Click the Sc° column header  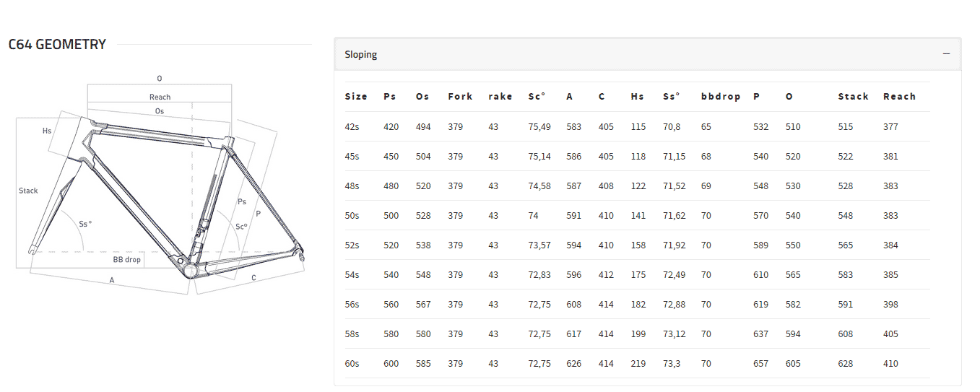(x=537, y=97)
